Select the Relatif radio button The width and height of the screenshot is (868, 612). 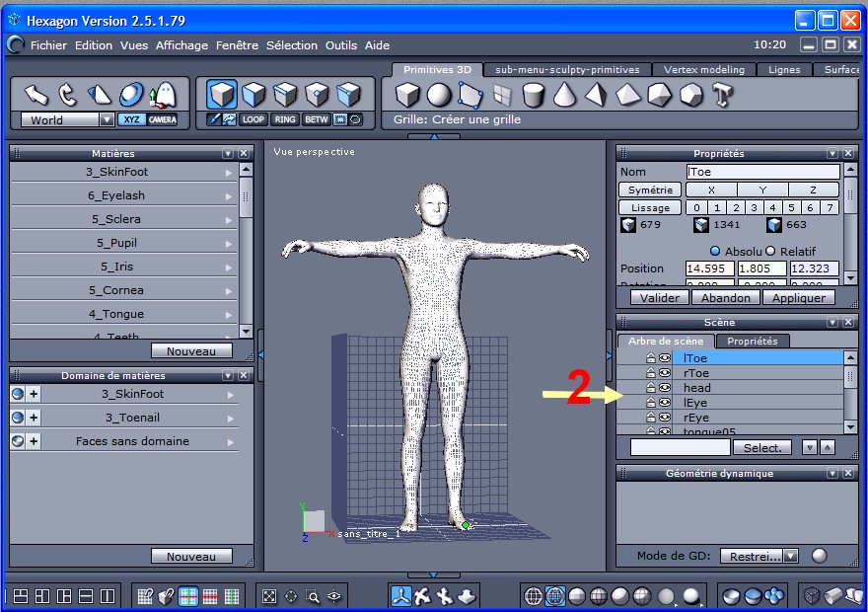(770, 252)
